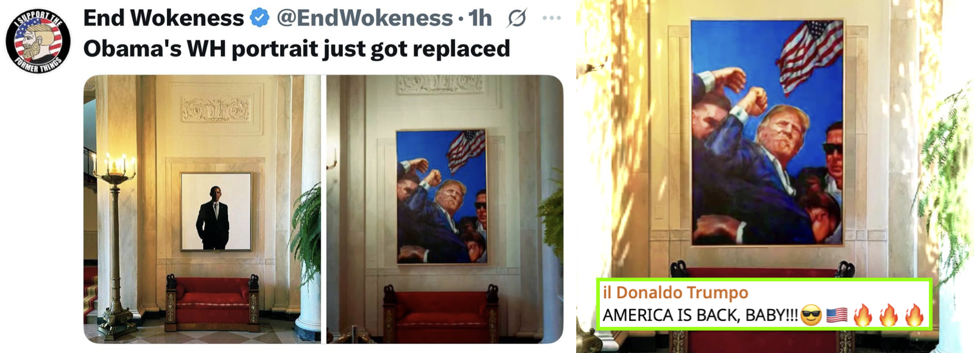
Task: Select the tweet text about Obama's portrait
Action: pyautogui.click(x=297, y=49)
